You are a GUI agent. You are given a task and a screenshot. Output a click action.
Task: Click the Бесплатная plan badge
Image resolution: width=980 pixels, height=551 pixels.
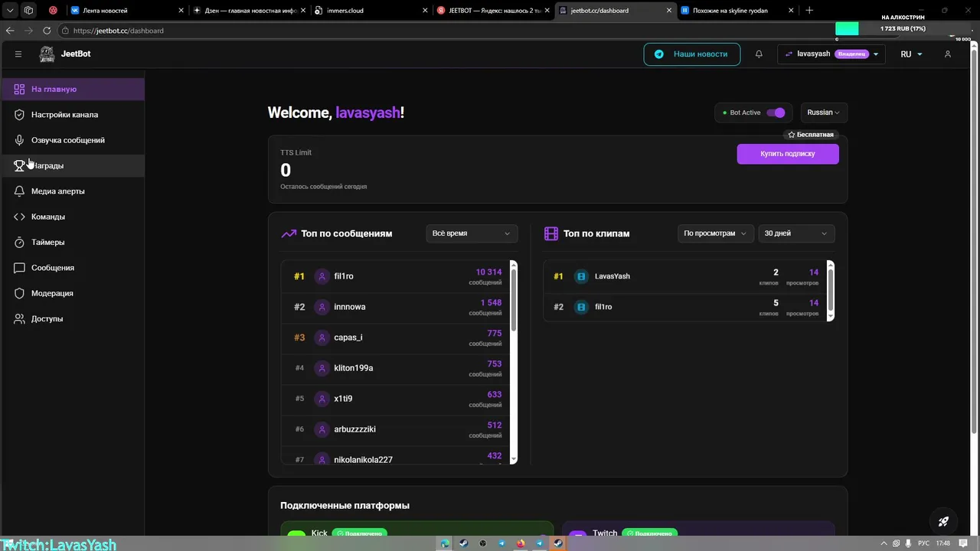coord(811,135)
